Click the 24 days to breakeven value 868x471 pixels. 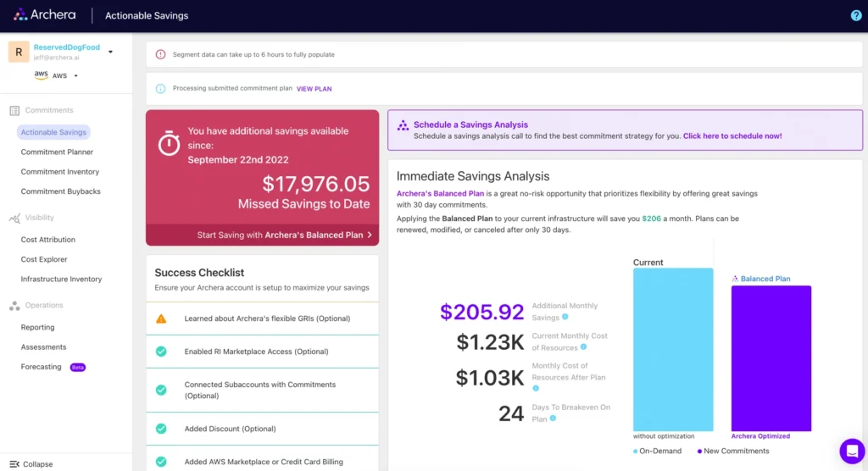click(x=511, y=413)
